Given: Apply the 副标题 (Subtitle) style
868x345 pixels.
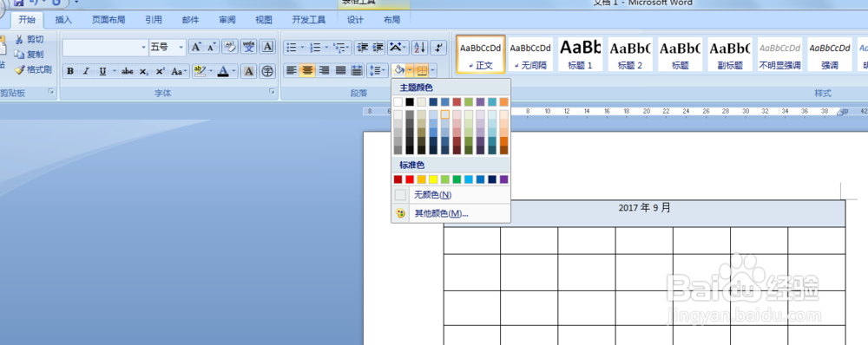Looking at the screenshot, I should point(730,55).
